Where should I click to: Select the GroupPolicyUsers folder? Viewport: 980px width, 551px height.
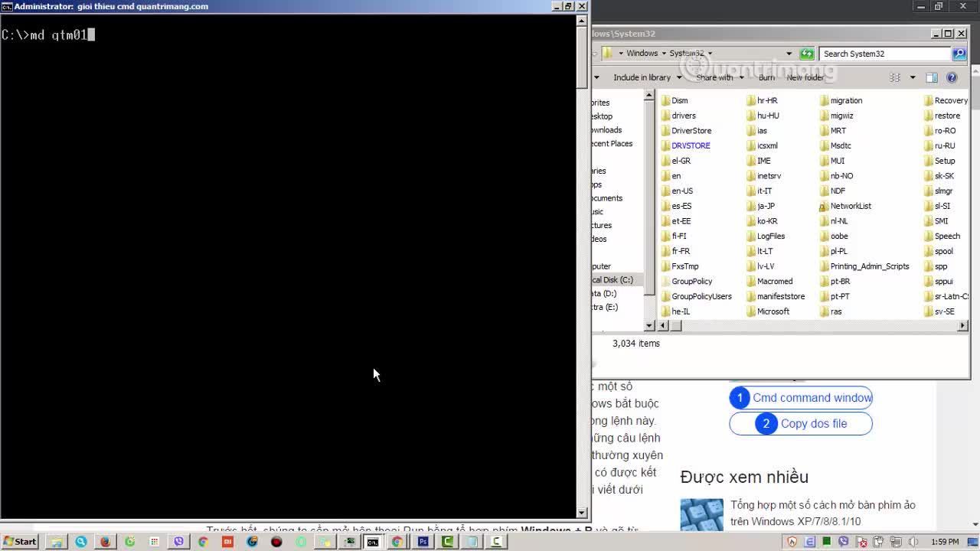(x=696, y=296)
